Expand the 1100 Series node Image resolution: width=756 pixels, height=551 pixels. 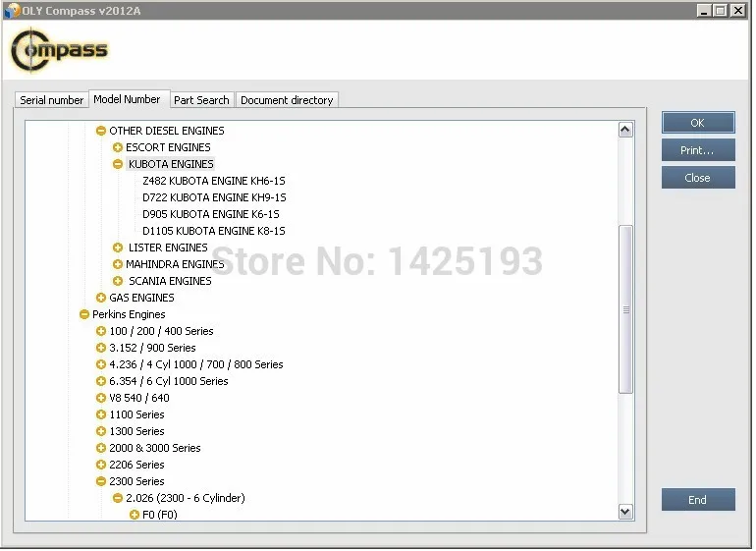[x=101, y=414]
